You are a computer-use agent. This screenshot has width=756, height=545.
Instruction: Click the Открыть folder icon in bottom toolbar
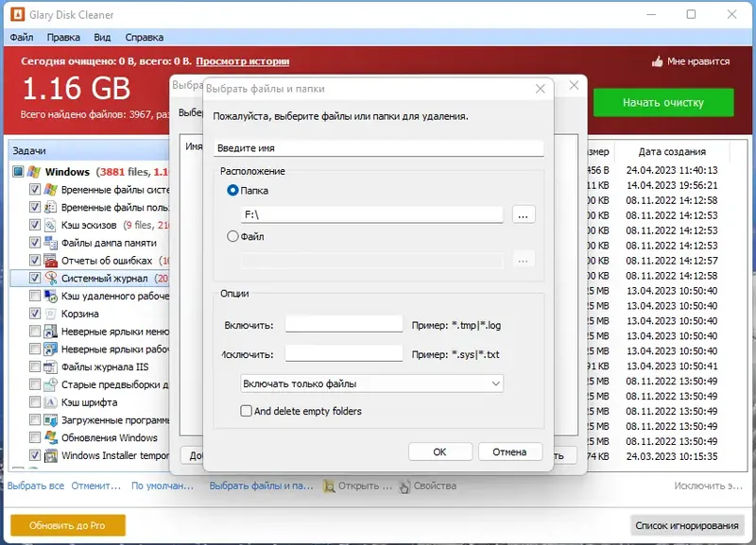click(x=329, y=486)
